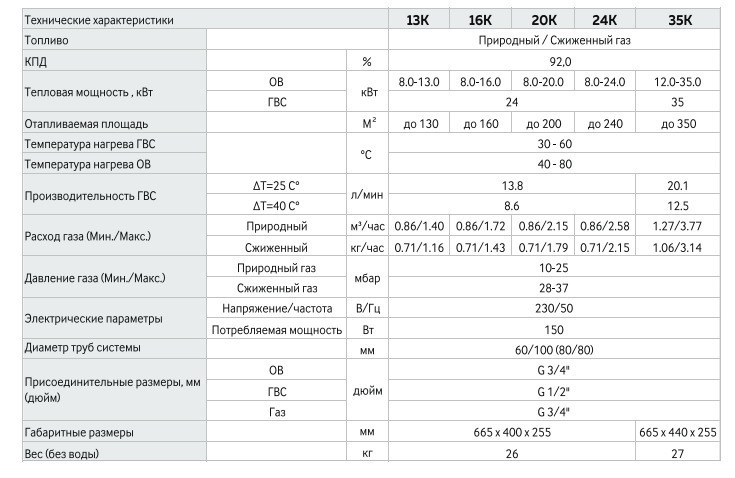735x478 pixels.
Task: Click the 60/100 (80/80) pipe diameter value
Action: coord(554,350)
